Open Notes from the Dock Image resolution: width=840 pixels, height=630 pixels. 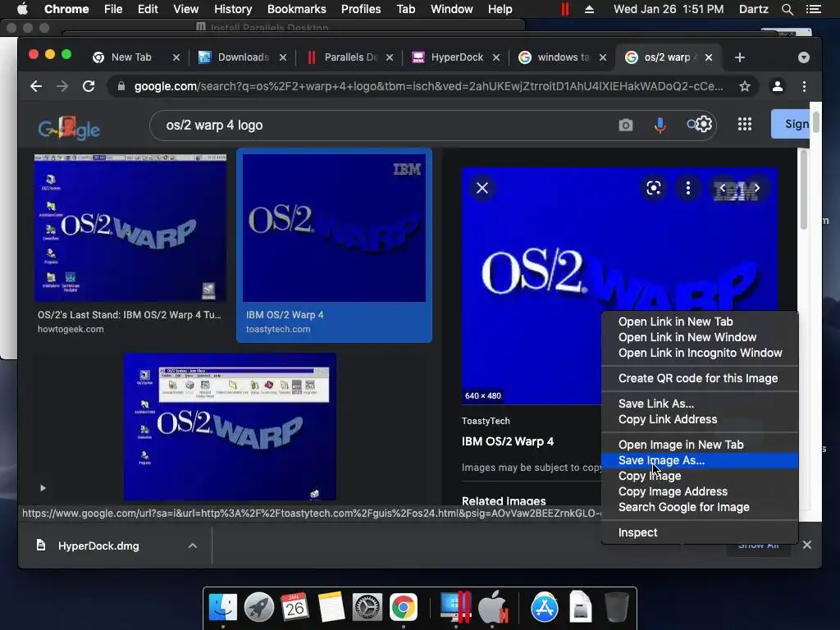point(331,607)
